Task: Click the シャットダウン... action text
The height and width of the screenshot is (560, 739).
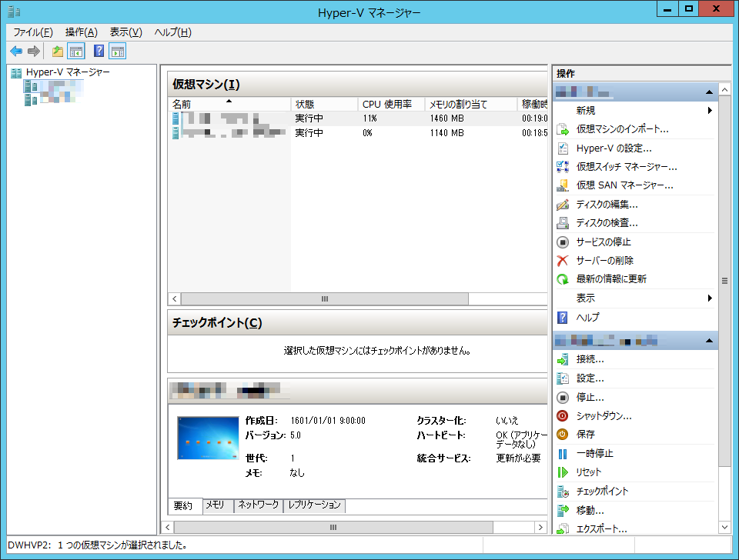Action: pos(604,416)
